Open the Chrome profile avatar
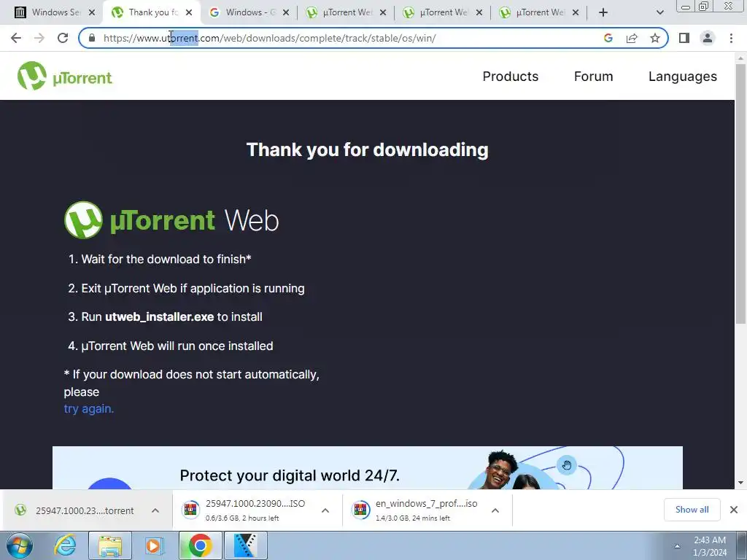This screenshot has height=560, width=747. click(708, 38)
